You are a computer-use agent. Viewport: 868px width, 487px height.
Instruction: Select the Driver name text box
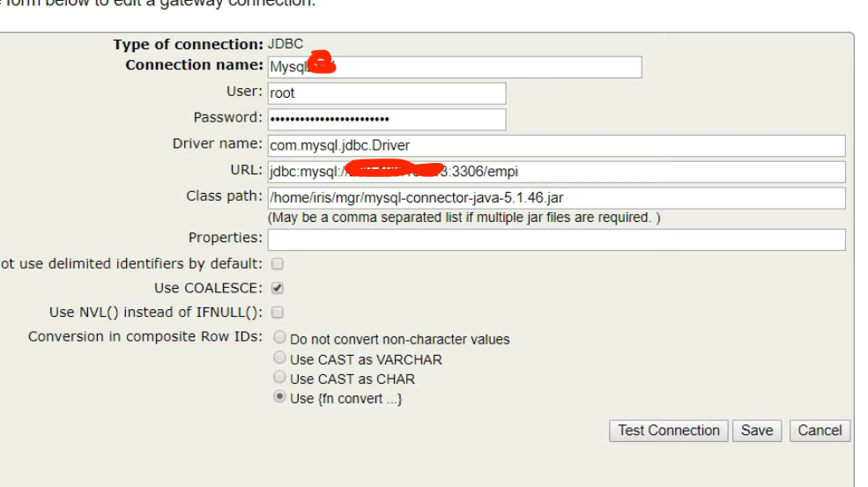555,145
